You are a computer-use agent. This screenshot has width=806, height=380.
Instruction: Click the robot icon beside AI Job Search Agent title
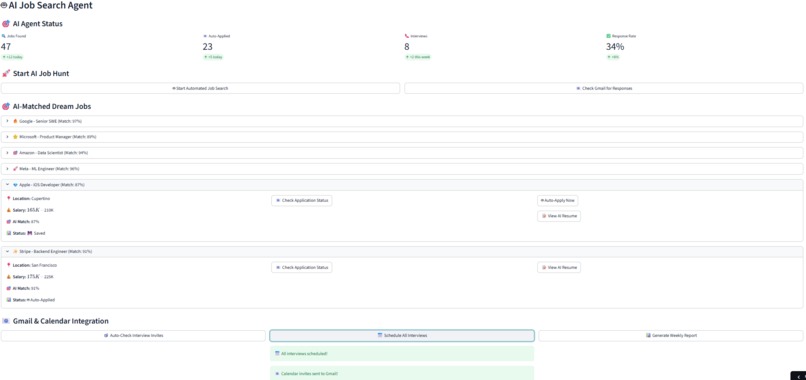click(4, 6)
